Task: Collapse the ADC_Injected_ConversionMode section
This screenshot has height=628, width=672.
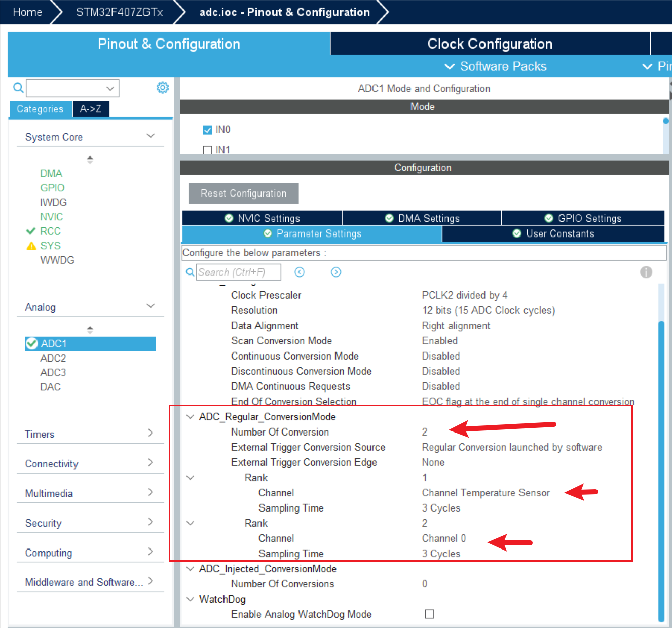Action: pos(190,569)
